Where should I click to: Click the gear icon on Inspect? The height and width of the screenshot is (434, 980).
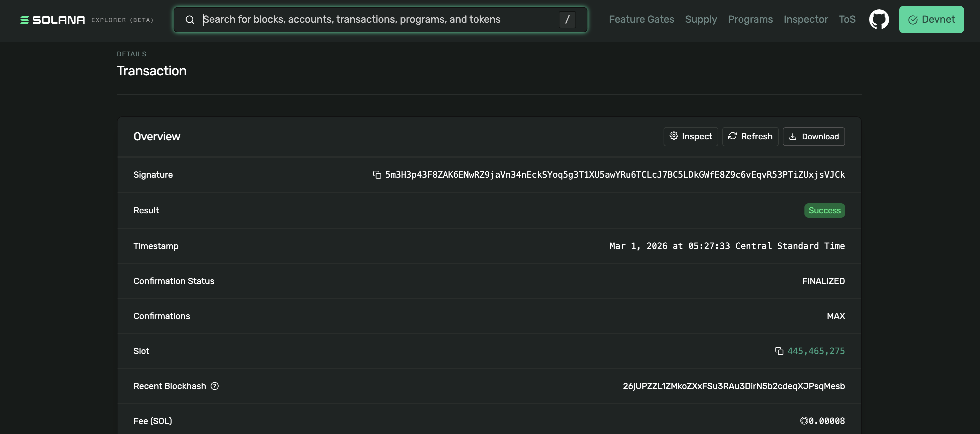point(673,136)
